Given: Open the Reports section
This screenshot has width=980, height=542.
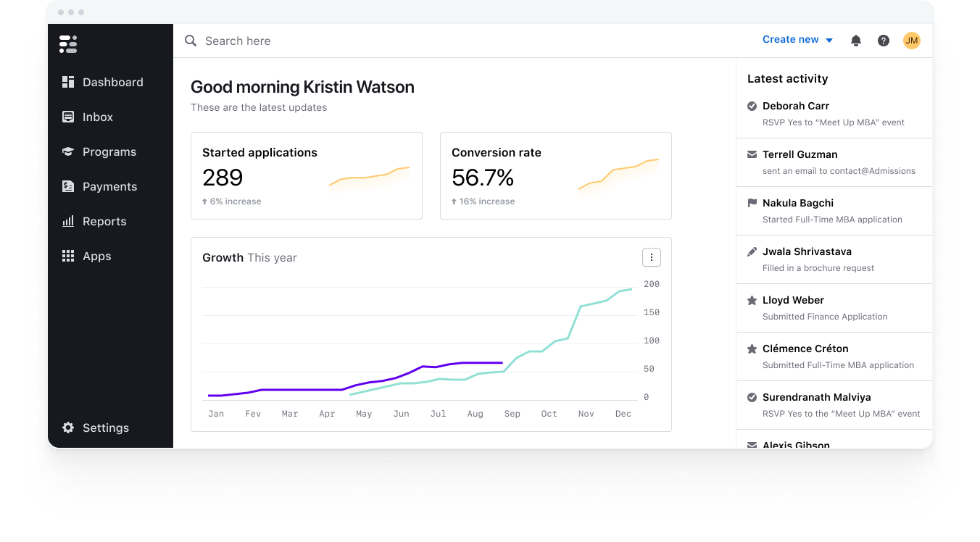Looking at the screenshot, I should (x=104, y=221).
